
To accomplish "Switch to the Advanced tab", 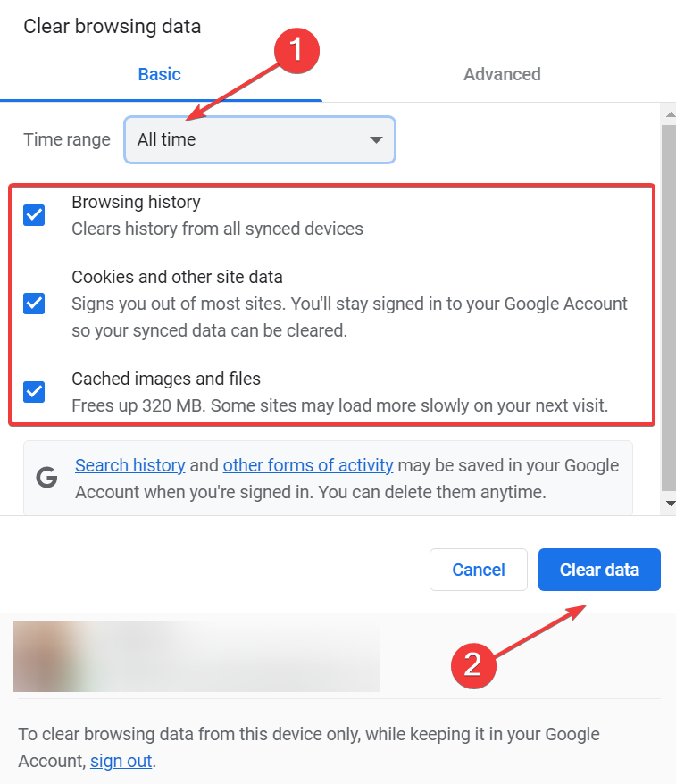I will pyautogui.click(x=502, y=74).
